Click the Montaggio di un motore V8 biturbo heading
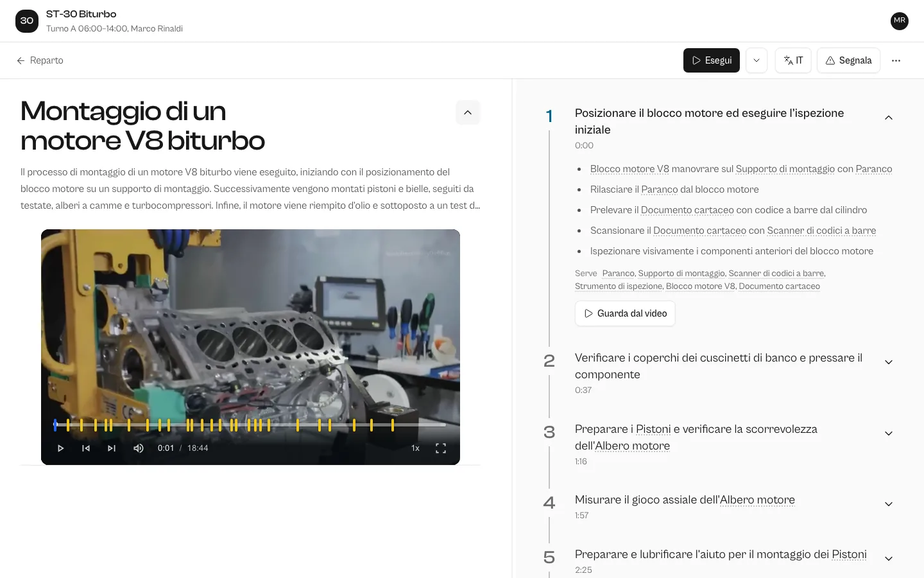Screen dimensions: 924x578 tap(142, 126)
